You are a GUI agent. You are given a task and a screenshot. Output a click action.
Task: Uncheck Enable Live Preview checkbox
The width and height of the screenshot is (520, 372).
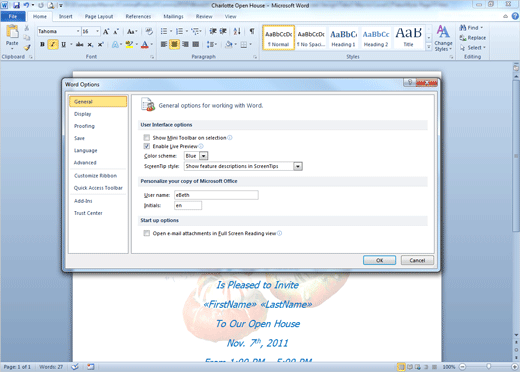[147, 146]
